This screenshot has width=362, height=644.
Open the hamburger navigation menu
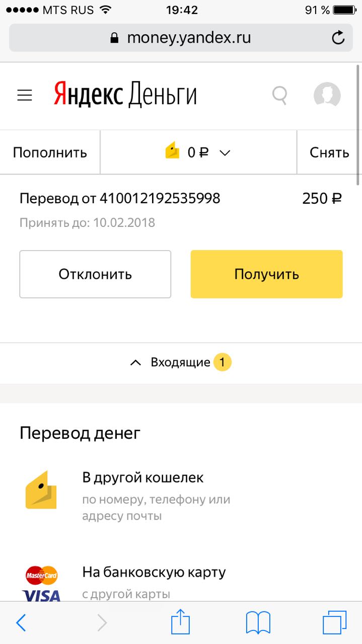tap(24, 96)
